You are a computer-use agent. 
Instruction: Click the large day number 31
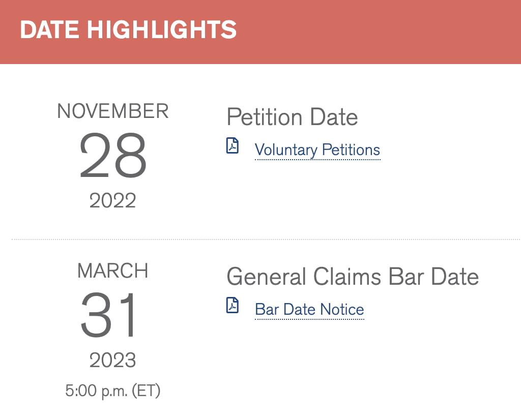(x=110, y=316)
